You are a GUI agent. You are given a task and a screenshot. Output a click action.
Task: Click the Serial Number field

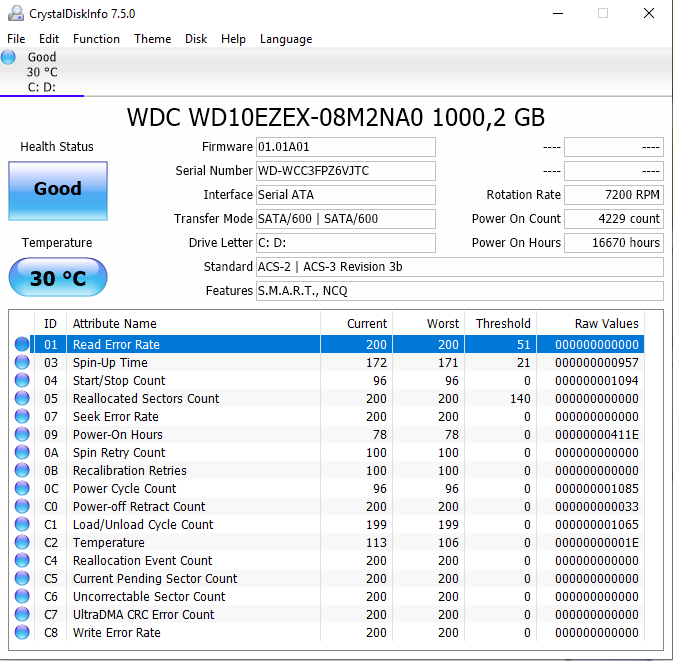pos(346,171)
